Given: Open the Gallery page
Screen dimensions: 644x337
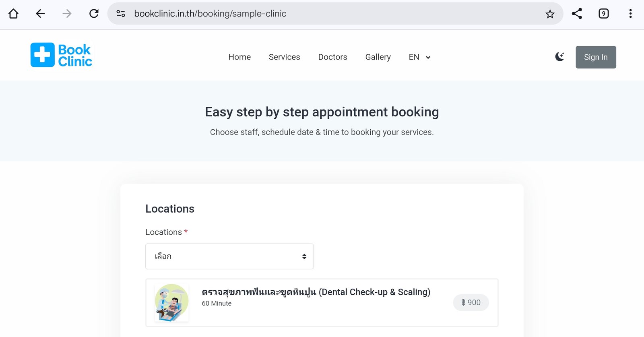Looking at the screenshot, I should point(378,57).
